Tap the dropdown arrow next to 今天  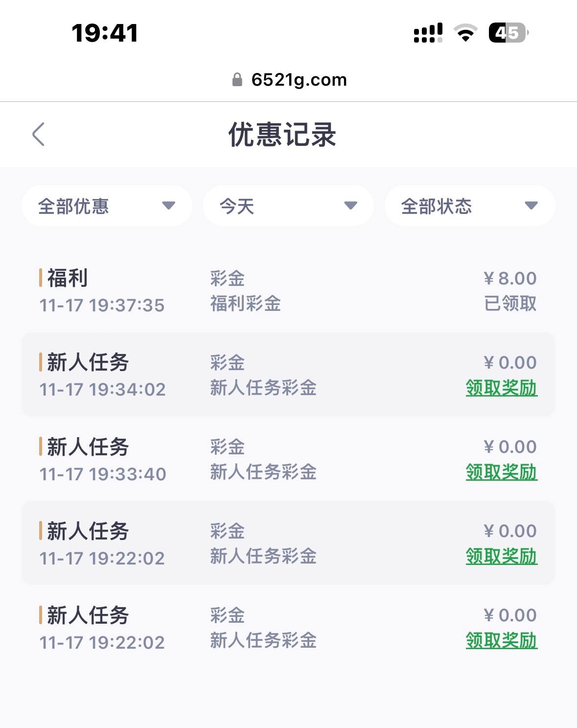coord(350,206)
